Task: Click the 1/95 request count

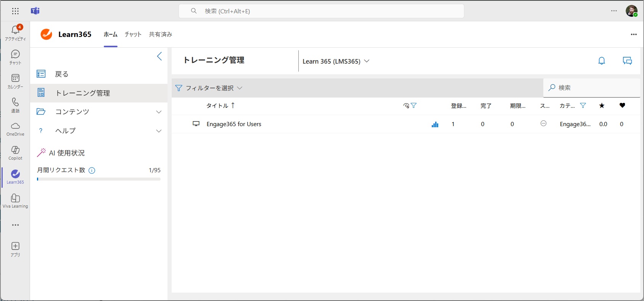Action: click(155, 170)
